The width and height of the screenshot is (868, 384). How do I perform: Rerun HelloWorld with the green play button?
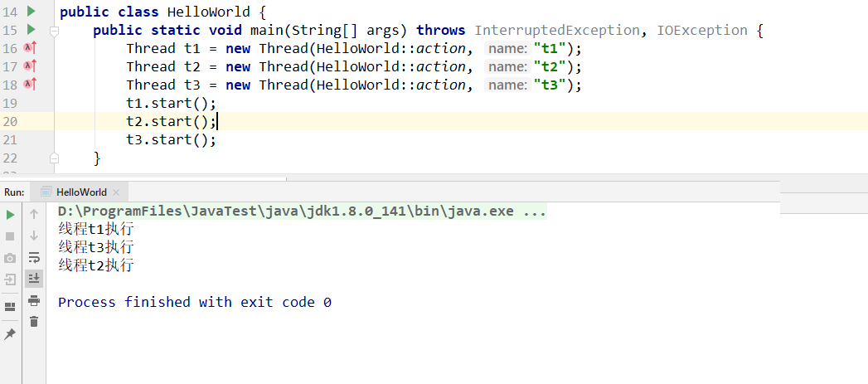coord(10,215)
